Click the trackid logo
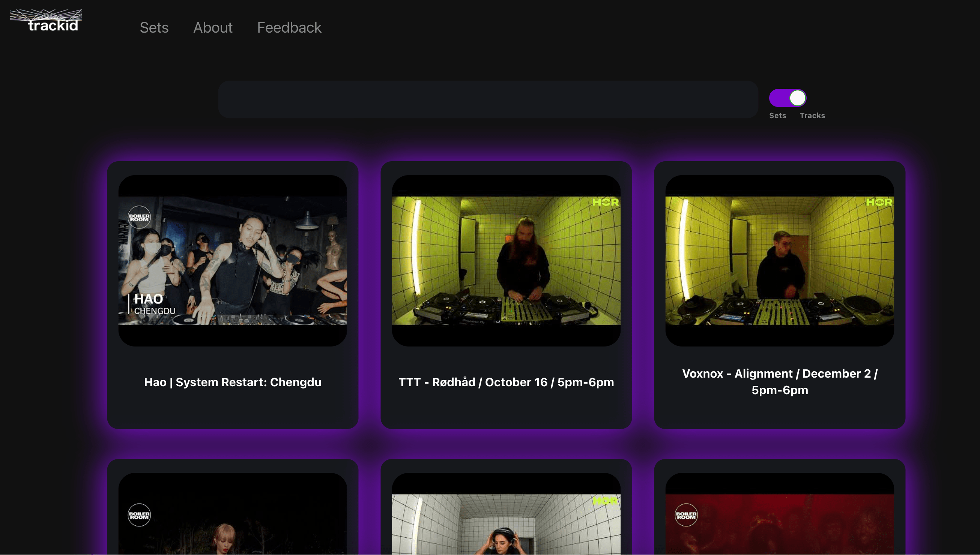The height and width of the screenshot is (555, 980). tap(46, 20)
